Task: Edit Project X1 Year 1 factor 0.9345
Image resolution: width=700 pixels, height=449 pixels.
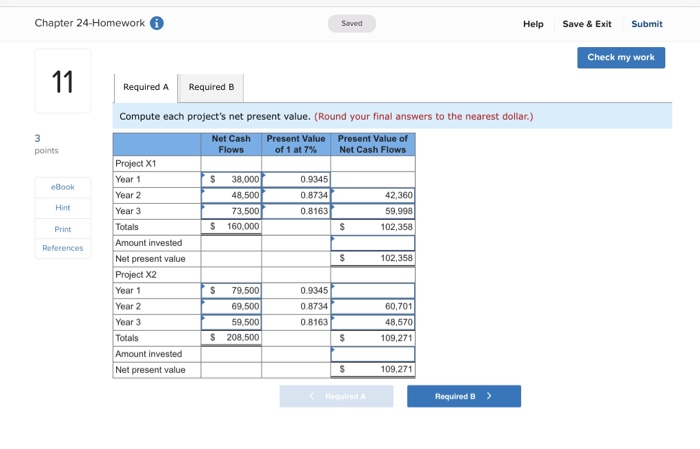Action: pyautogui.click(x=296, y=179)
